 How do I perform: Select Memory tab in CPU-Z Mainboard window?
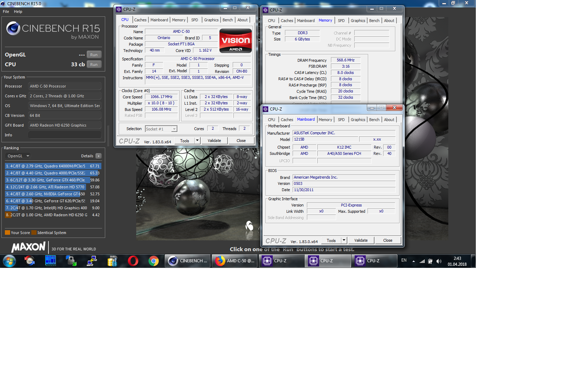(325, 120)
